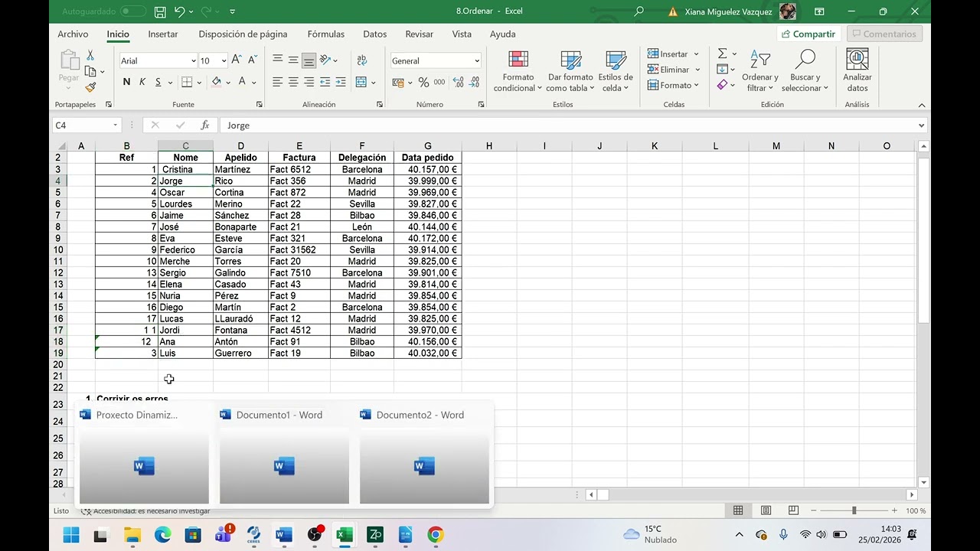Screen dimensions: 980x551
Task: Toggle align text left
Action: click(x=277, y=82)
